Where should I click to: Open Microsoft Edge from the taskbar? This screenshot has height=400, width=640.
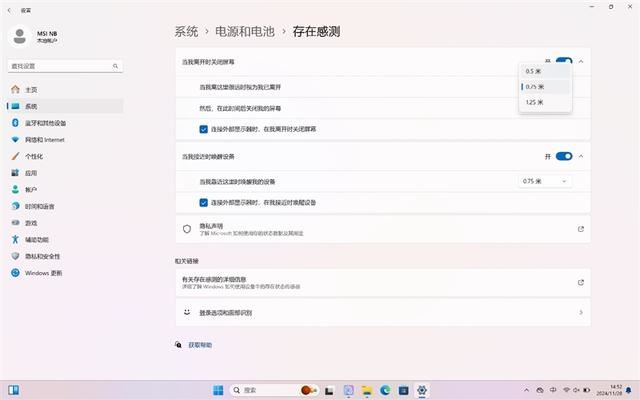click(x=384, y=391)
